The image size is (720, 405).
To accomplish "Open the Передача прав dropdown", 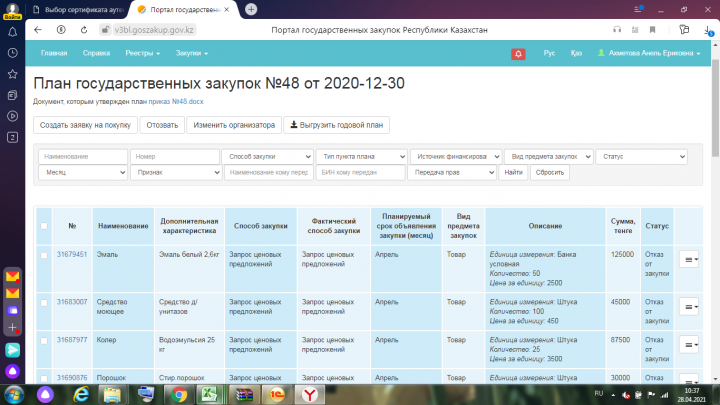I will pos(452,172).
